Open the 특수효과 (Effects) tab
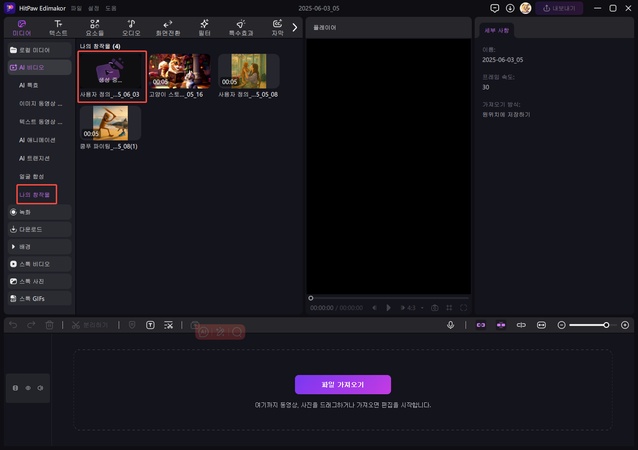638x450 pixels. pyautogui.click(x=241, y=28)
